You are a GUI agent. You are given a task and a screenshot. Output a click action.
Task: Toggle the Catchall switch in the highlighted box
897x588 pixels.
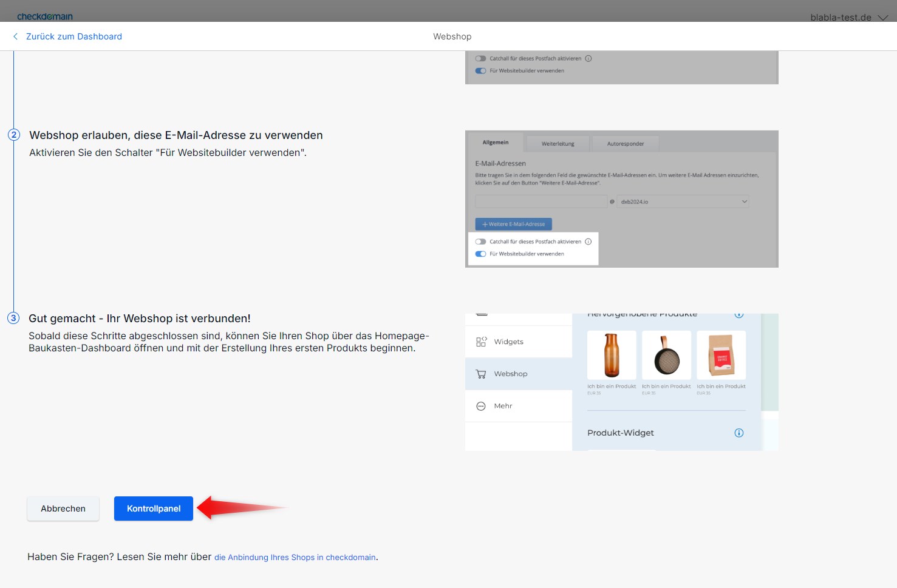coord(480,242)
